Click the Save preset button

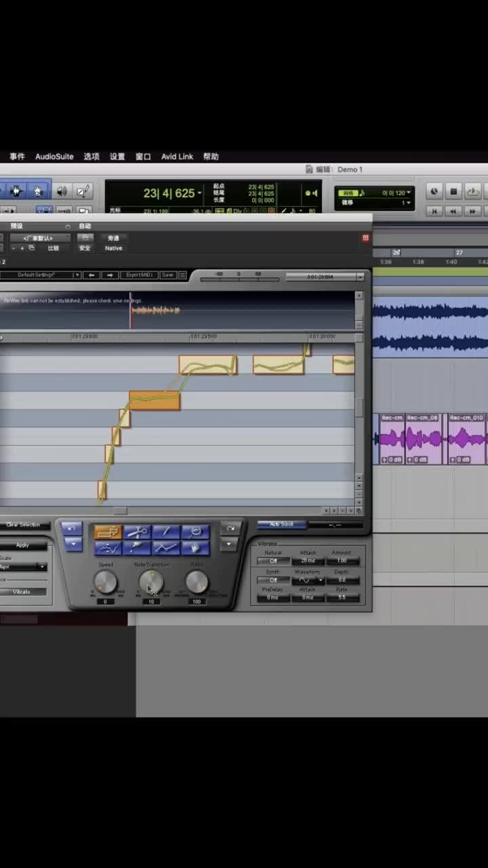[x=167, y=275]
